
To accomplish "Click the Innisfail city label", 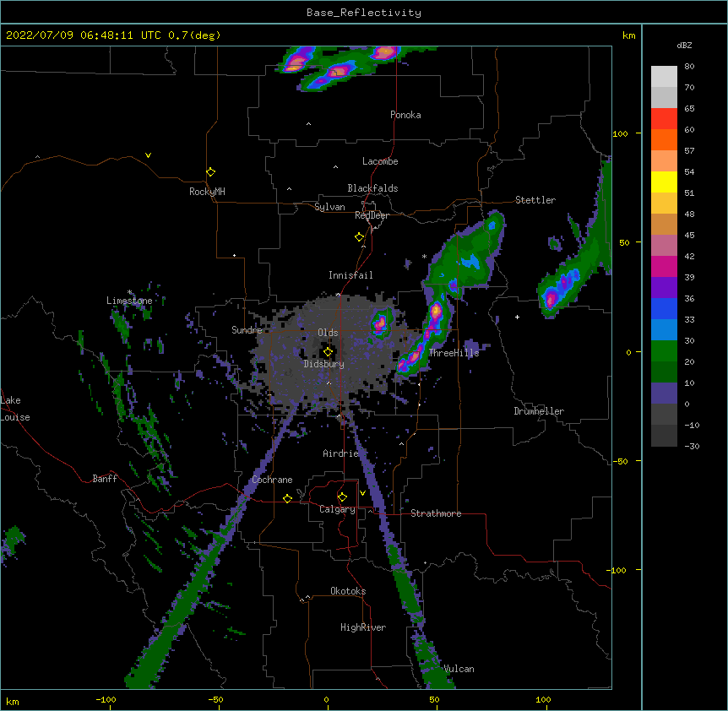I will (x=350, y=275).
